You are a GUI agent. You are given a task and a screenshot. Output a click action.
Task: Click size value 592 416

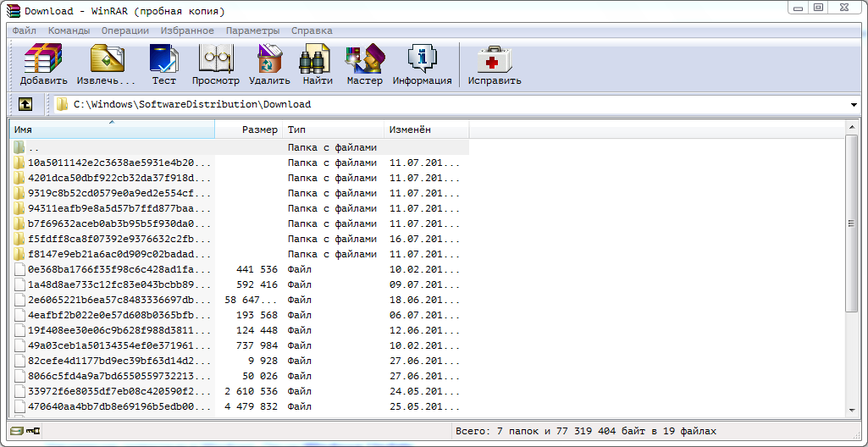[x=257, y=285]
